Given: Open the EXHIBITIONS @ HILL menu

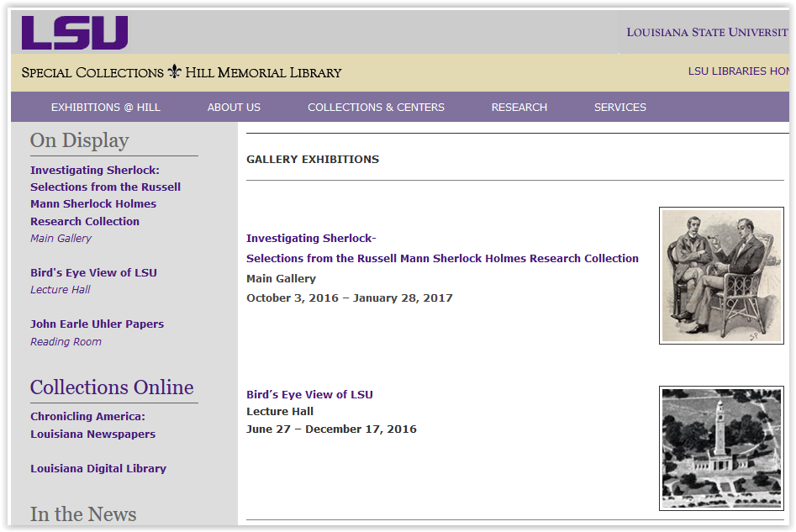Looking at the screenshot, I should click(x=105, y=107).
